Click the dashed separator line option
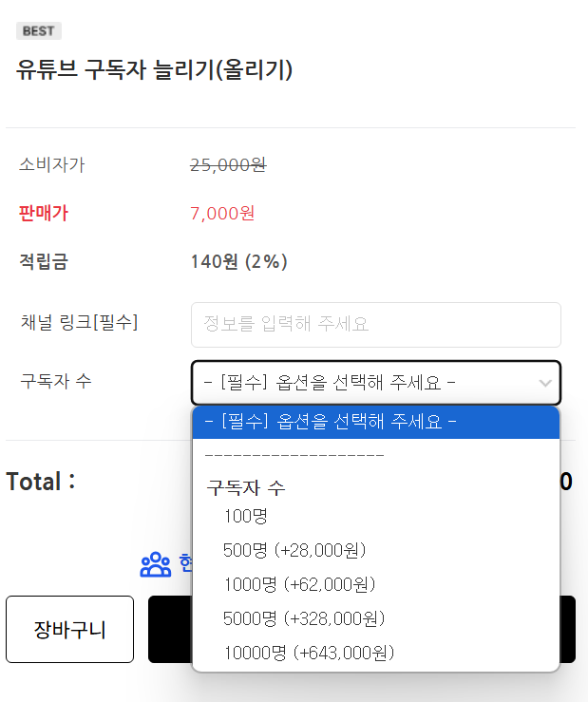The image size is (588, 702). point(294,456)
